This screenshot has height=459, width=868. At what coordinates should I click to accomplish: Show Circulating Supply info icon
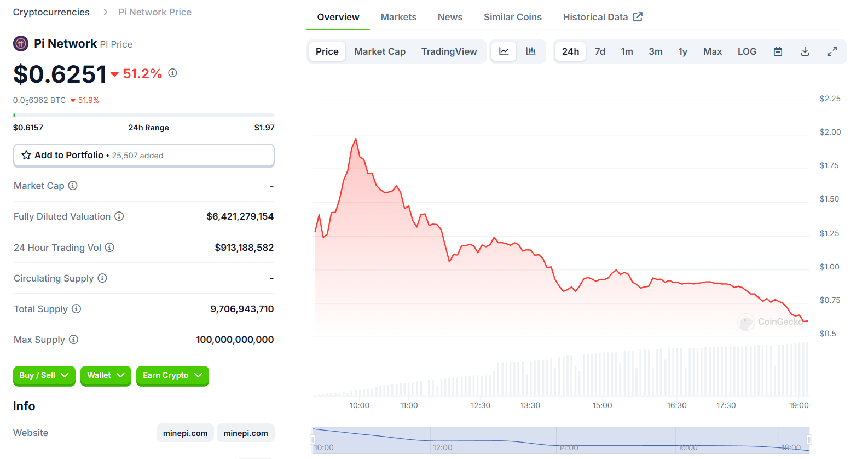pyautogui.click(x=102, y=278)
